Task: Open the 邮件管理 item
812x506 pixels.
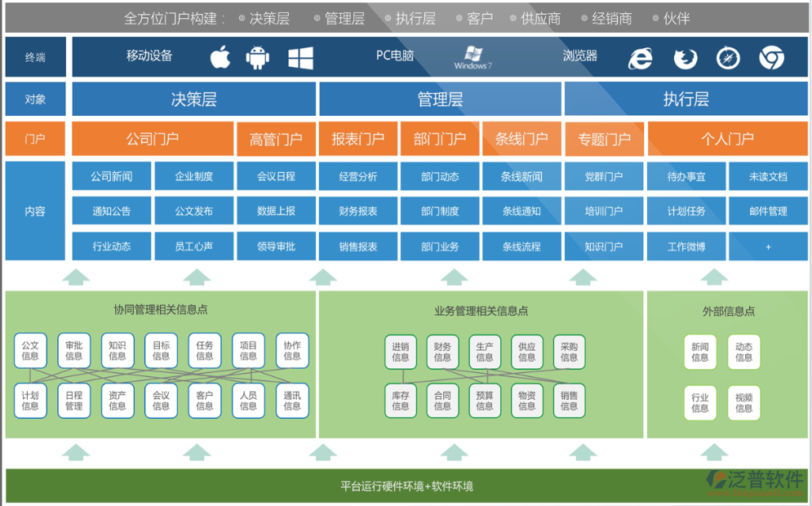Action: click(x=767, y=211)
